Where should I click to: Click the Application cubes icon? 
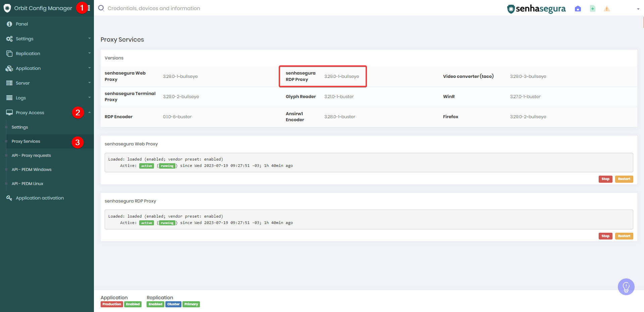coord(9,68)
